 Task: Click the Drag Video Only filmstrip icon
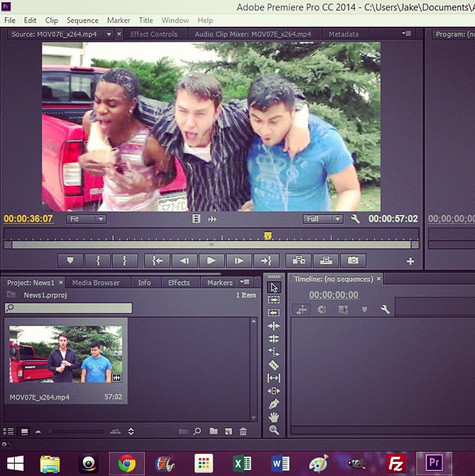[196, 219]
